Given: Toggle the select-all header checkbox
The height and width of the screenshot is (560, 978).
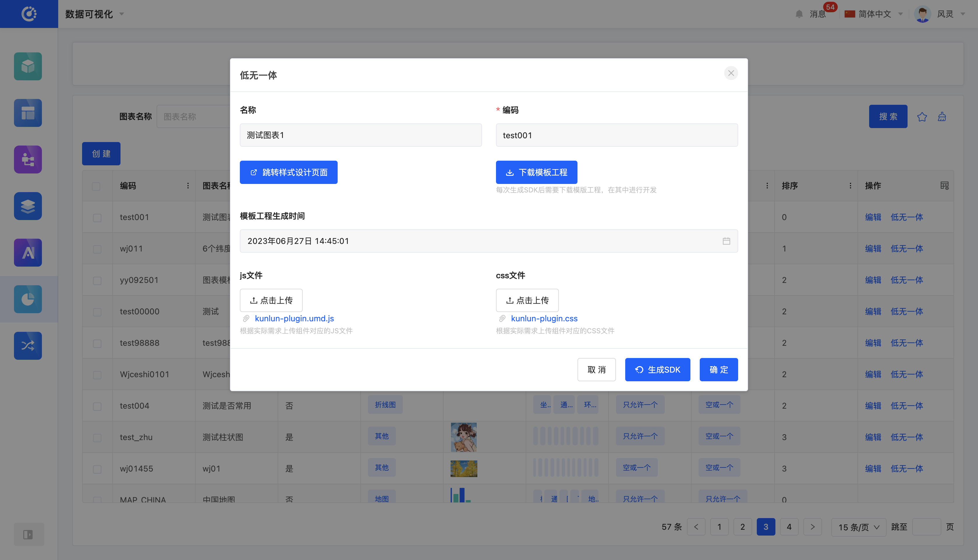Looking at the screenshot, I should [x=96, y=186].
